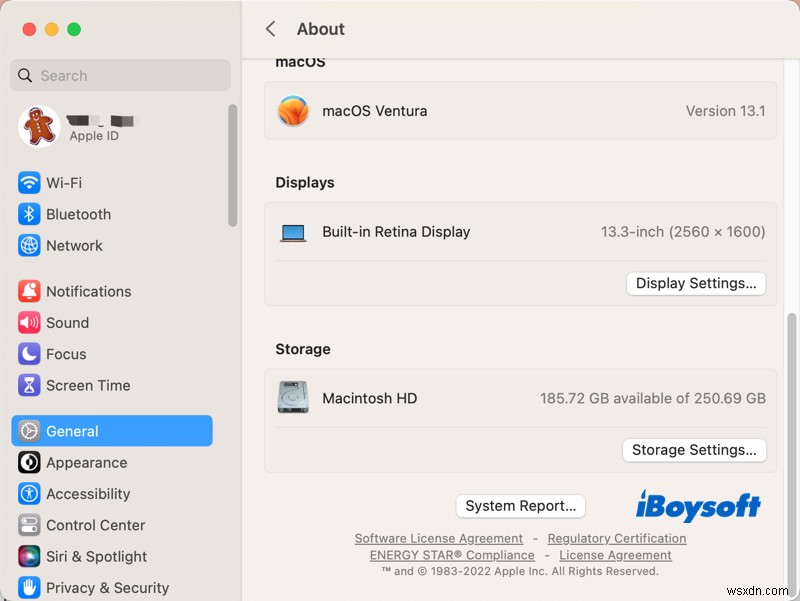
Task: Select Privacy & Security sidebar label
Action: [108, 588]
